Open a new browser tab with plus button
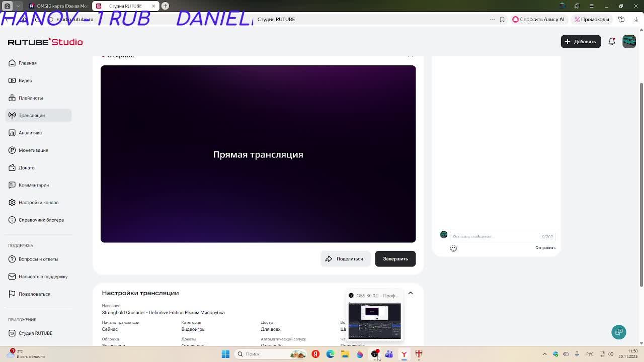The width and height of the screenshot is (644, 362). 165,6
